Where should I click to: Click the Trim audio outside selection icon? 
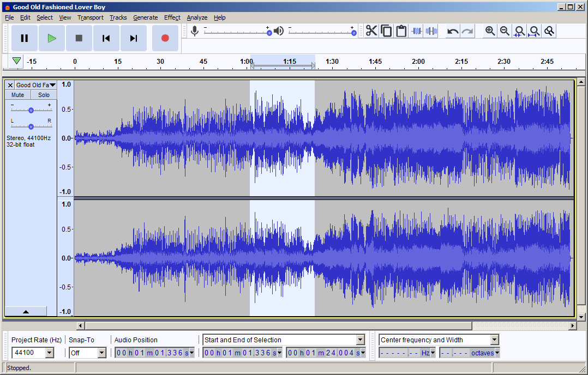[416, 31]
